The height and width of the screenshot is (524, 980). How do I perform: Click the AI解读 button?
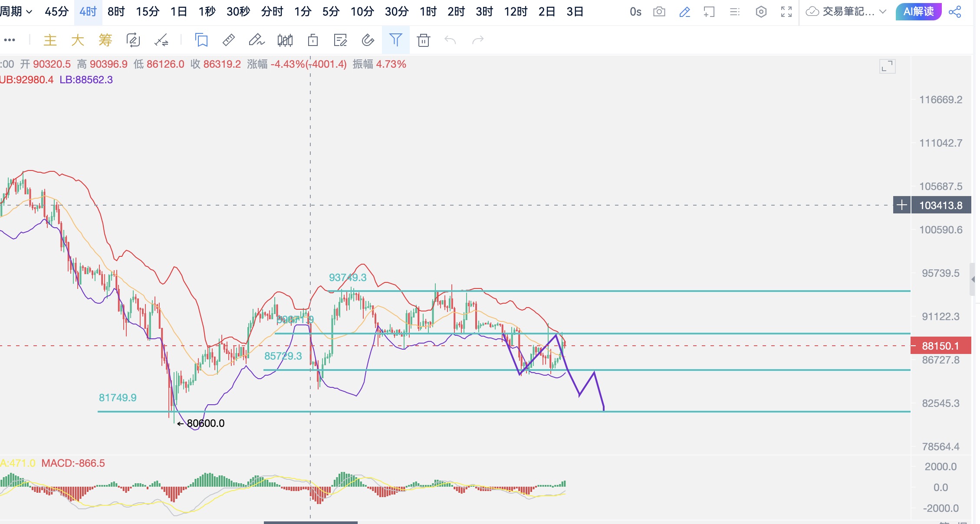click(x=918, y=12)
